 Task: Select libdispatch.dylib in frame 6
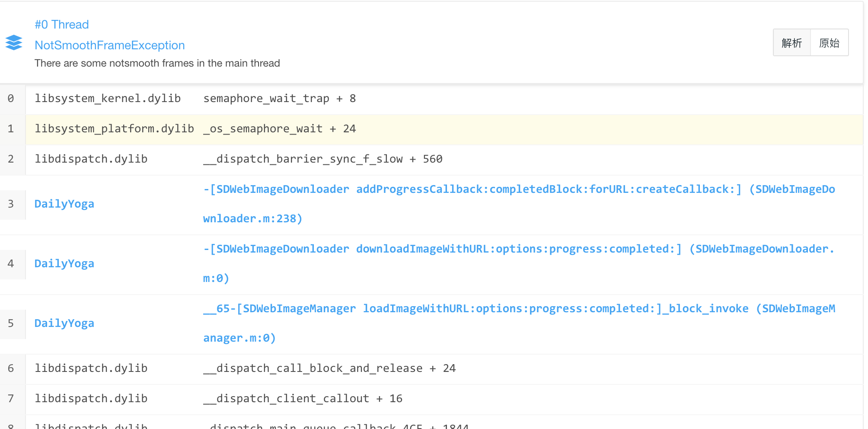tap(91, 368)
